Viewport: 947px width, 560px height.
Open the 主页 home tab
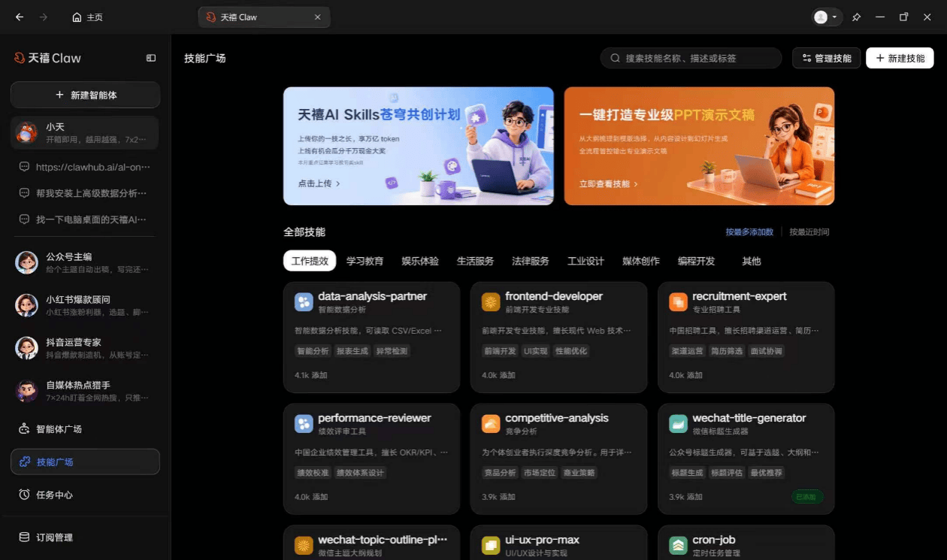[87, 17]
